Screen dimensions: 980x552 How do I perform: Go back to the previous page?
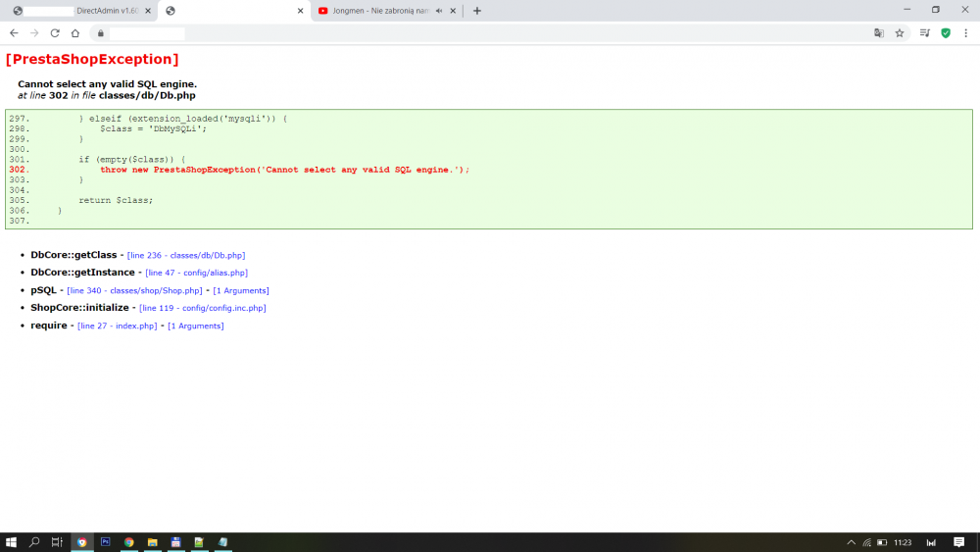(x=14, y=33)
